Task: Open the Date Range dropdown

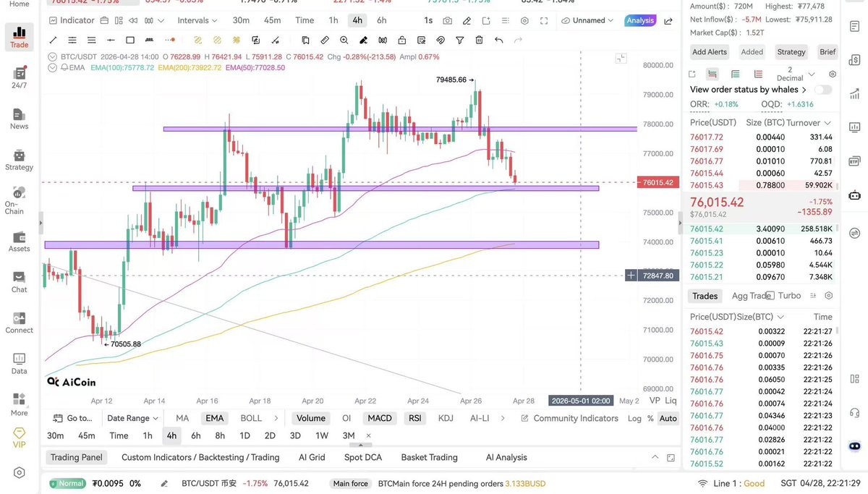Action: pos(133,418)
